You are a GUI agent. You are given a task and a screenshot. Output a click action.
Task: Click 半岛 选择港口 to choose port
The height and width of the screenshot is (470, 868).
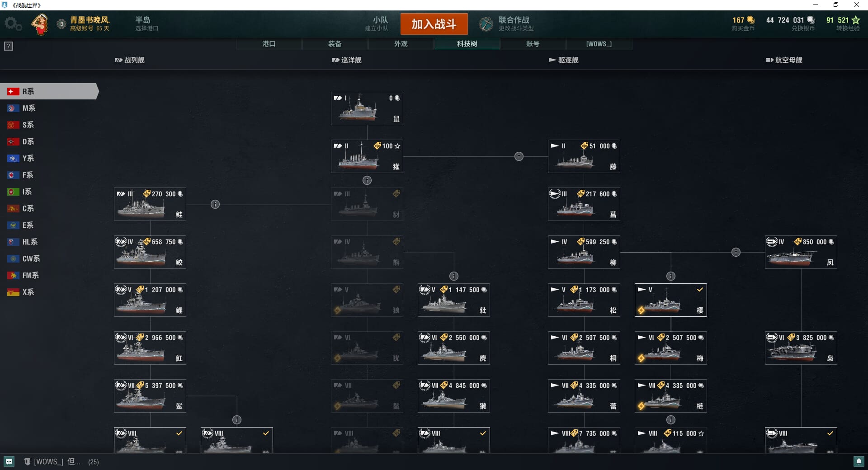tap(146, 24)
